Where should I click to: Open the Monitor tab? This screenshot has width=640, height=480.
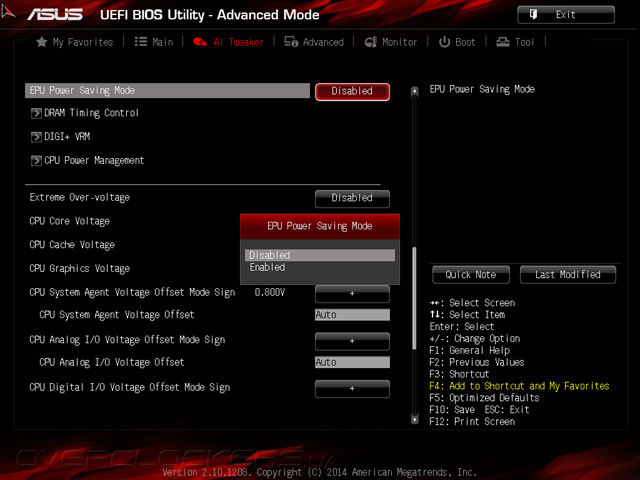click(391, 42)
